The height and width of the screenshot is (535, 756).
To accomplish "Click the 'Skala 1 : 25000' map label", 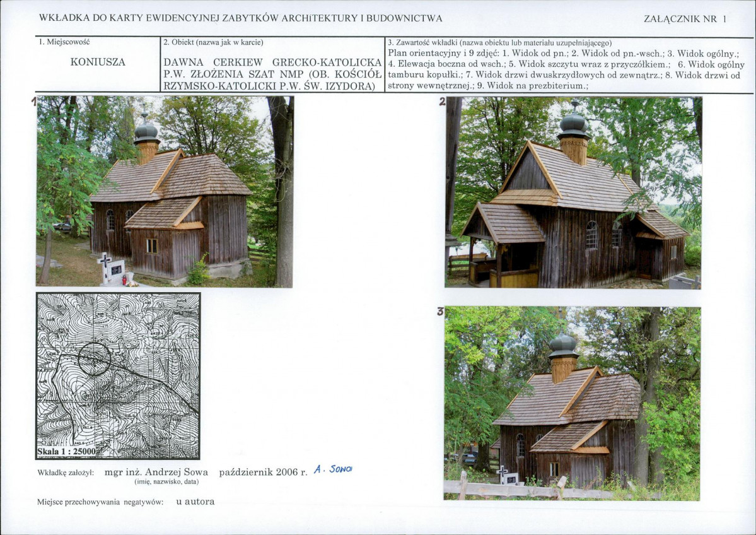I will (67, 452).
